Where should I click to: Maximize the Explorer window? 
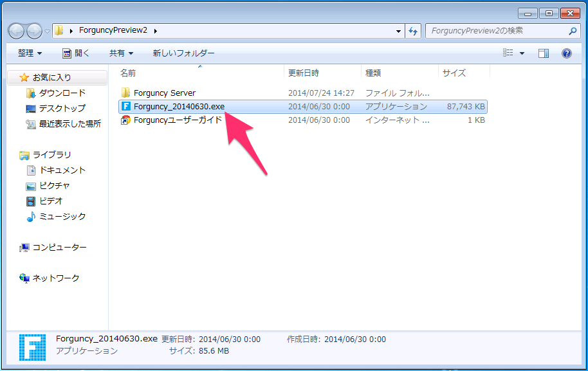(x=549, y=13)
